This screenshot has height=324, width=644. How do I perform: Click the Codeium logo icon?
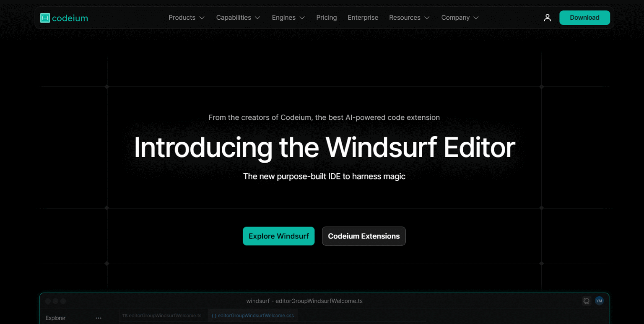(x=45, y=18)
